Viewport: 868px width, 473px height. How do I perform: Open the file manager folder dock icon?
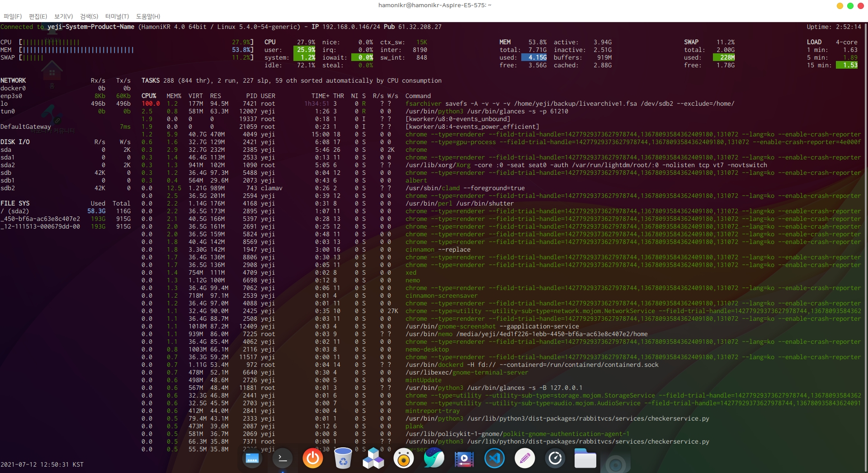(585, 459)
